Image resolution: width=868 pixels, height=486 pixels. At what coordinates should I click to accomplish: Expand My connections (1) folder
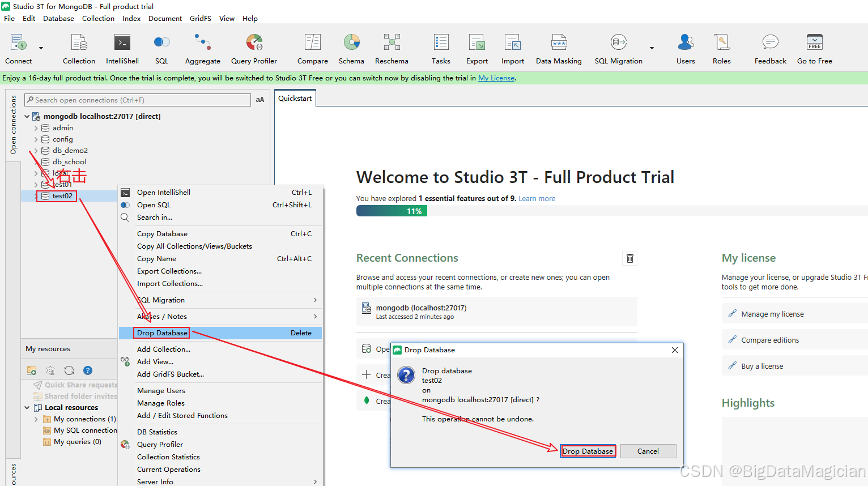tap(36, 419)
